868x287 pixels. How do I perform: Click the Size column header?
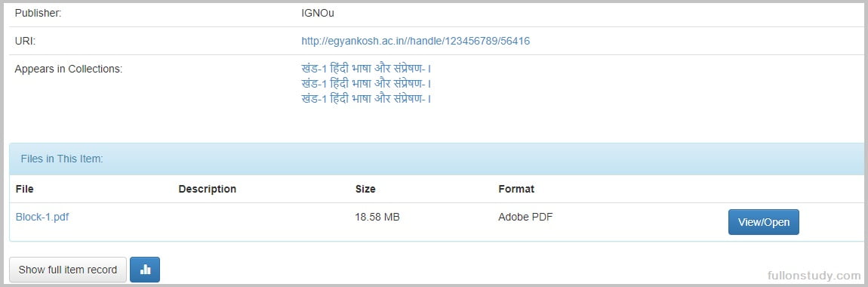(x=365, y=189)
